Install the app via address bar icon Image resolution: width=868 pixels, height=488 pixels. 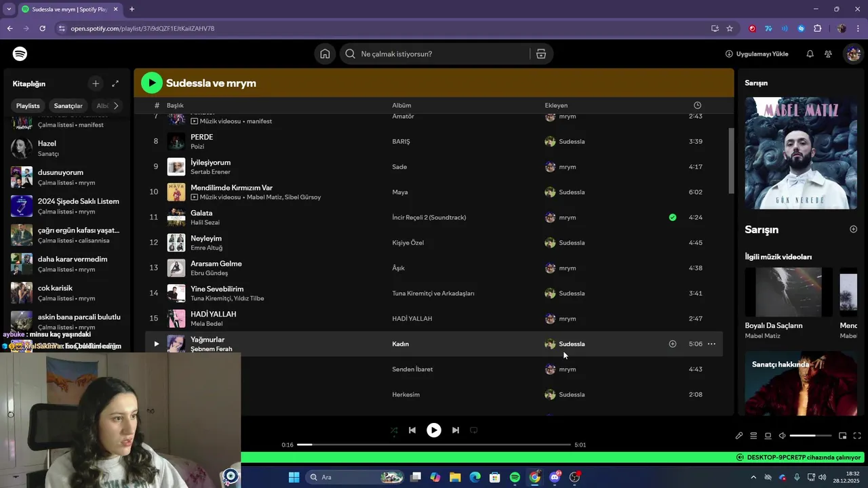click(715, 28)
